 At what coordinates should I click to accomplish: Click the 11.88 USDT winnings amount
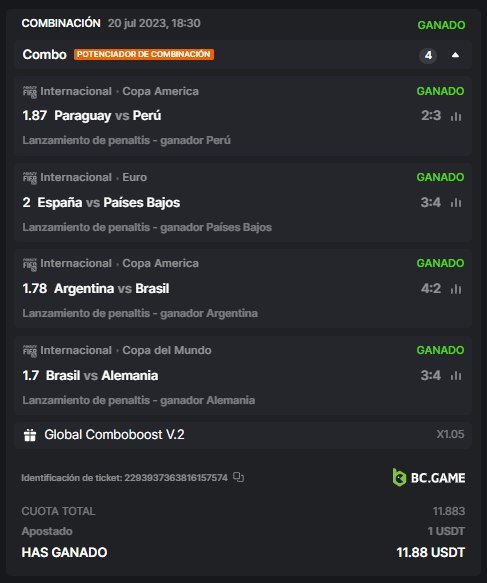(430, 552)
